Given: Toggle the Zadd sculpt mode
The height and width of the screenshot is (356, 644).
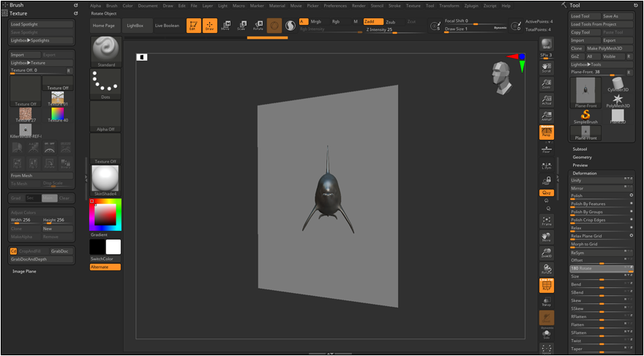Looking at the screenshot, I should 372,21.
